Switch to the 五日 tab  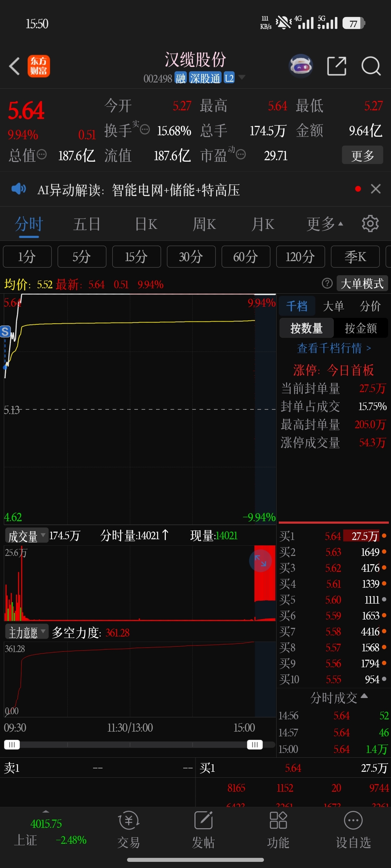[87, 224]
